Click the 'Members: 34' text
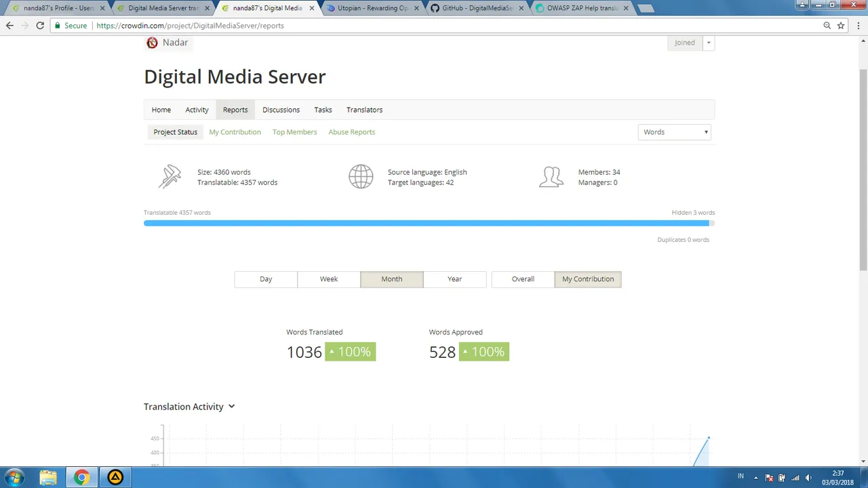The width and height of the screenshot is (868, 488). coord(599,172)
